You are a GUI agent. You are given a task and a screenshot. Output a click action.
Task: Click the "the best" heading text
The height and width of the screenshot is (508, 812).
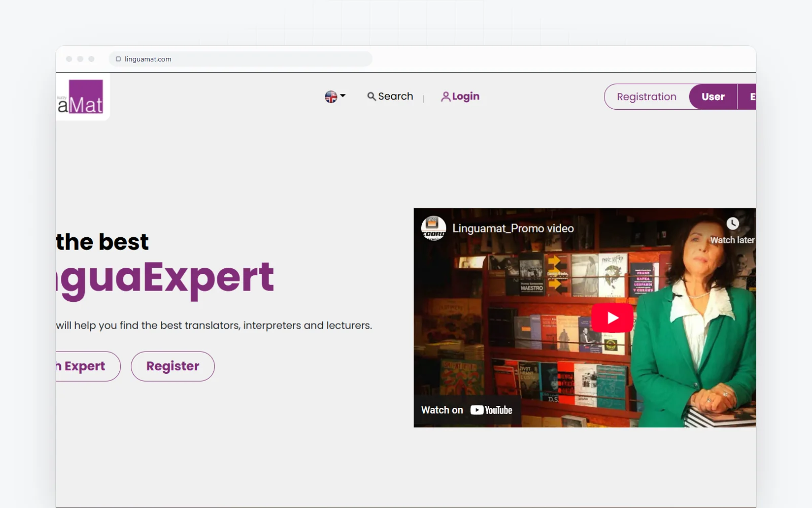click(102, 242)
